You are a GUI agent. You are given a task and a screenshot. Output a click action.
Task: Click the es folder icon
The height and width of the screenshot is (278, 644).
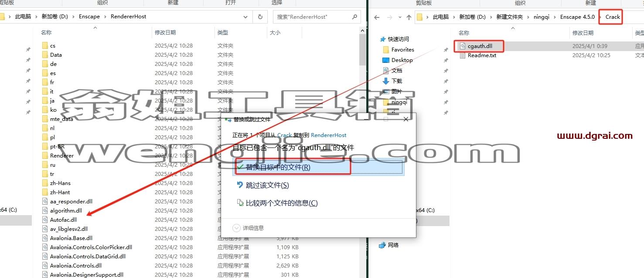coord(45,73)
